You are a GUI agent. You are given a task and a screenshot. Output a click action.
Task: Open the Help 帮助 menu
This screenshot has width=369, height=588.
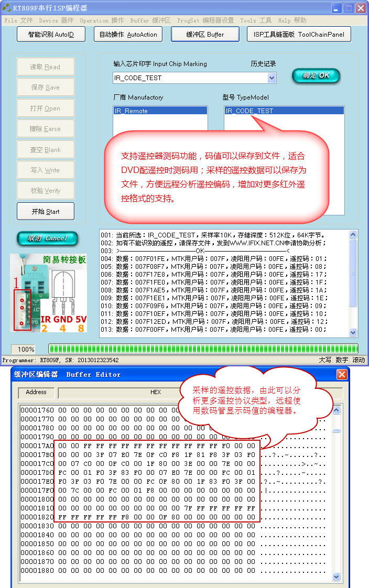click(x=292, y=20)
